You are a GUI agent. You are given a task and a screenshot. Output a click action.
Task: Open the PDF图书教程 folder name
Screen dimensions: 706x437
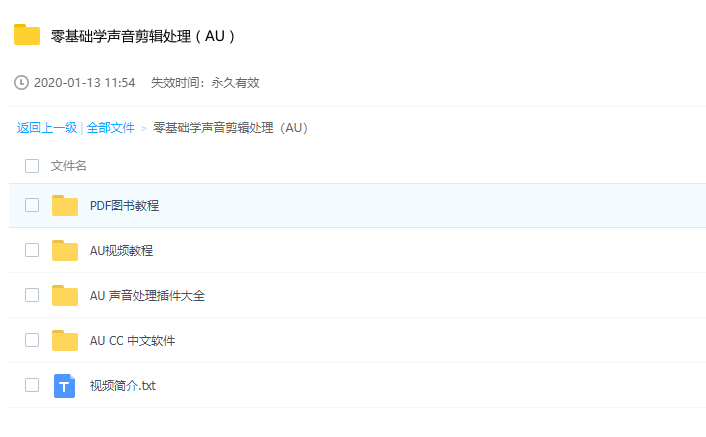124,206
